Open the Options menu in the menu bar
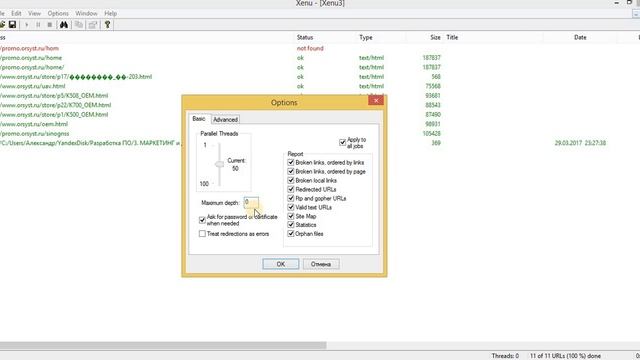 click(x=58, y=13)
